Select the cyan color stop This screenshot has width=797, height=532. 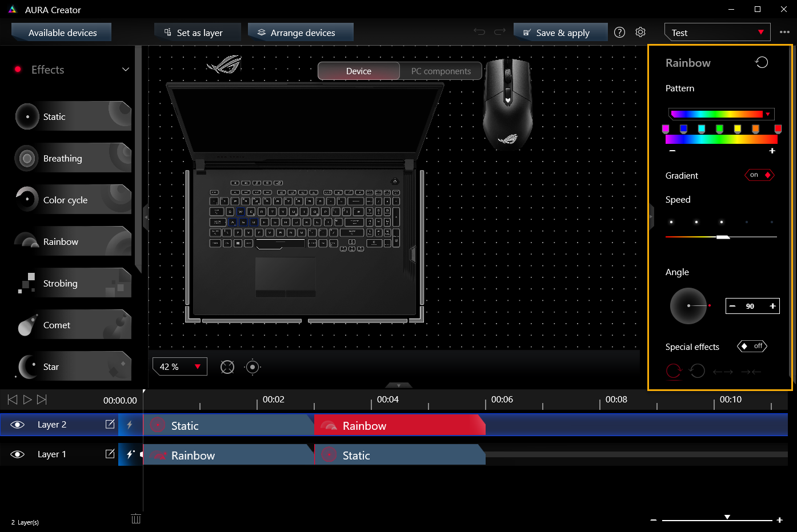pyautogui.click(x=702, y=129)
